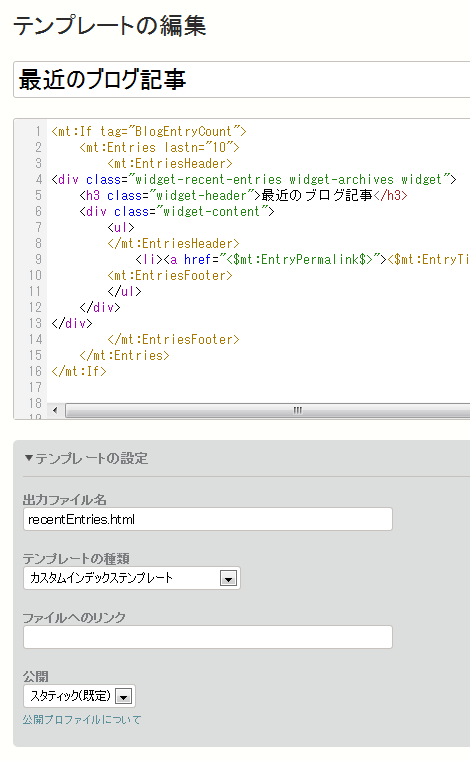
Task: Click the closing </ul> code line
Action: tap(124, 292)
